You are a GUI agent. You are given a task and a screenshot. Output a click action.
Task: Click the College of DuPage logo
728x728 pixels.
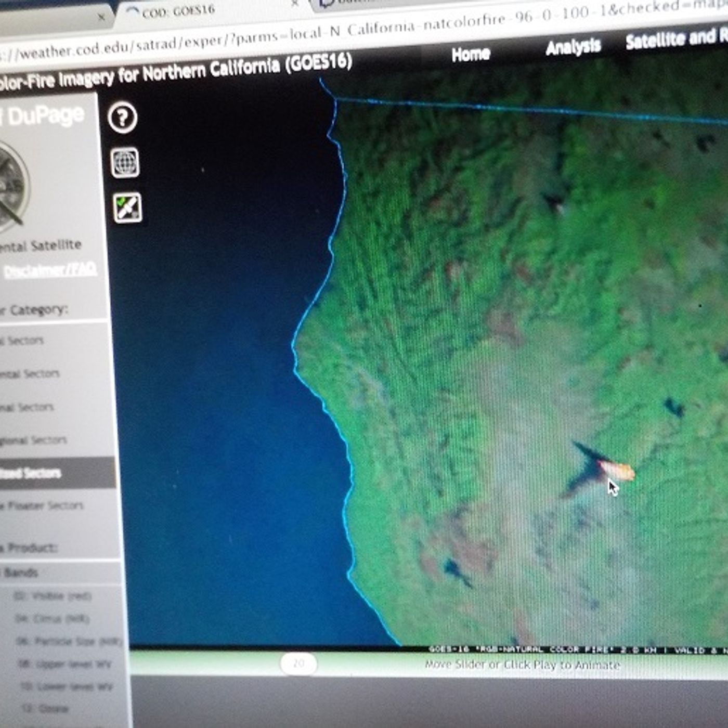pos(11,188)
